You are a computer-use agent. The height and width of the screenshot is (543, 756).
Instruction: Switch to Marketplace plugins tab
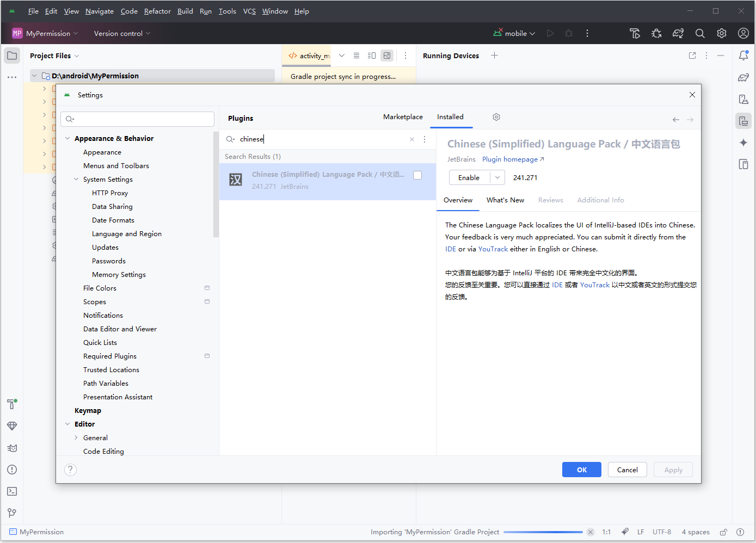tap(403, 117)
